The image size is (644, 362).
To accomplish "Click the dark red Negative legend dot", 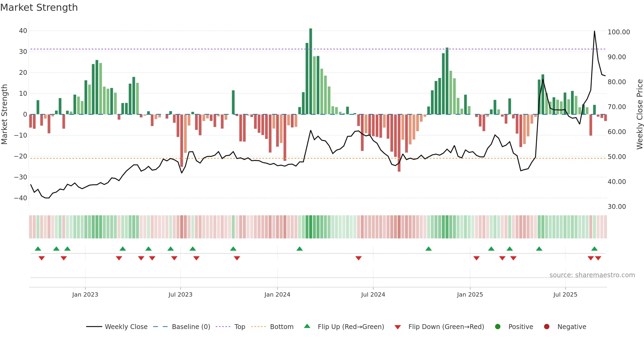I will pyautogui.click(x=547, y=327).
